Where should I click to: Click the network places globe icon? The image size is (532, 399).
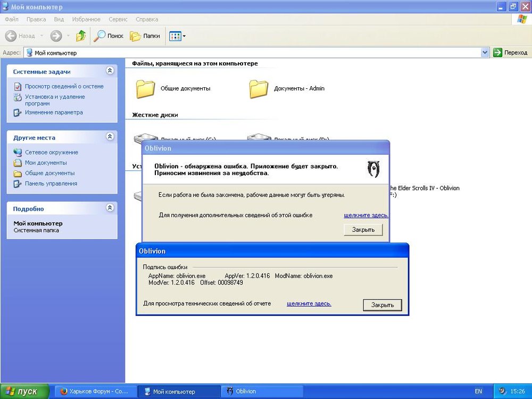tap(18, 152)
